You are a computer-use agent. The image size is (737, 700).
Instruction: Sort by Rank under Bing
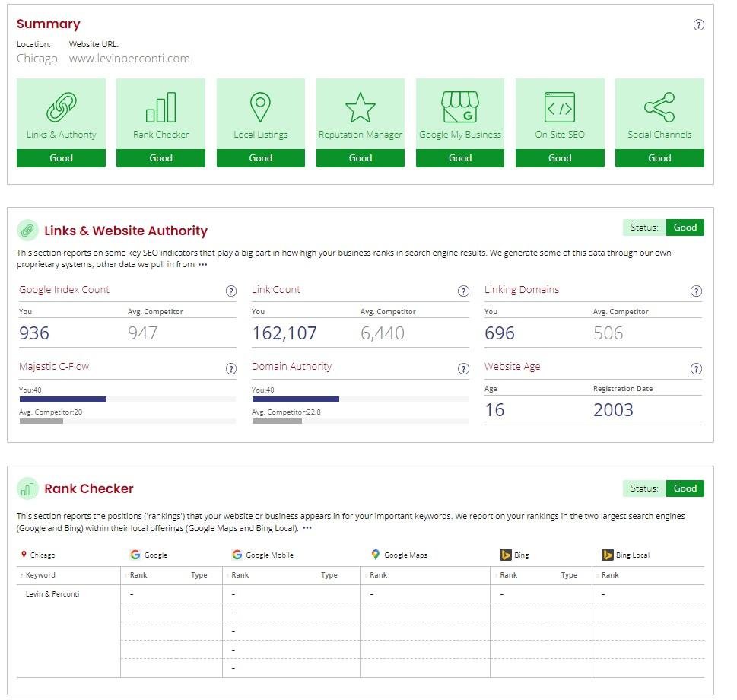(x=508, y=575)
